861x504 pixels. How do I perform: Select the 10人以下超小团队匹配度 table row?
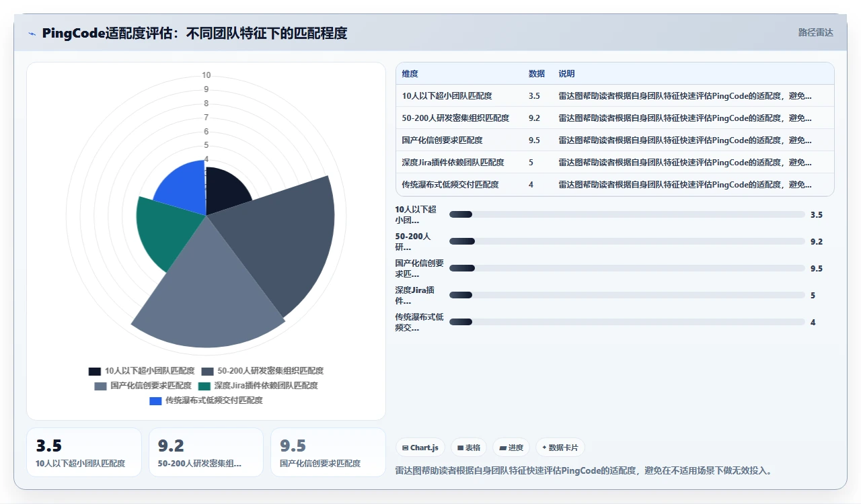click(615, 95)
